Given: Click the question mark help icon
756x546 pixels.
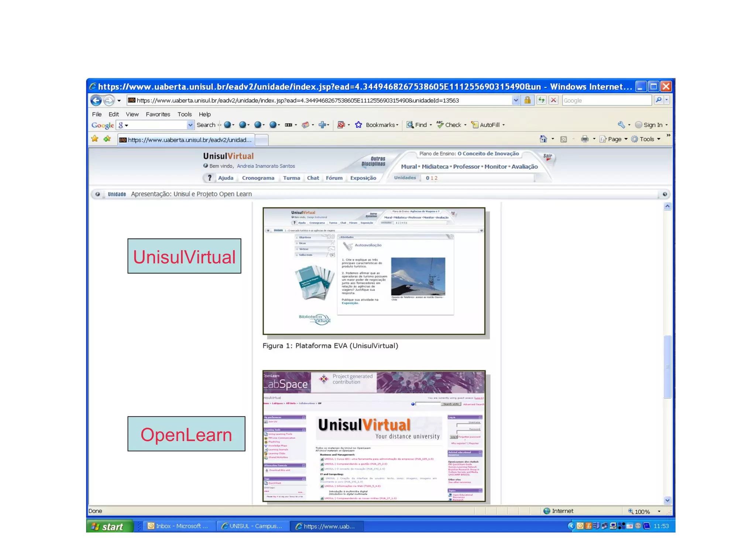Looking at the screenshot, I should coord(209,178).
